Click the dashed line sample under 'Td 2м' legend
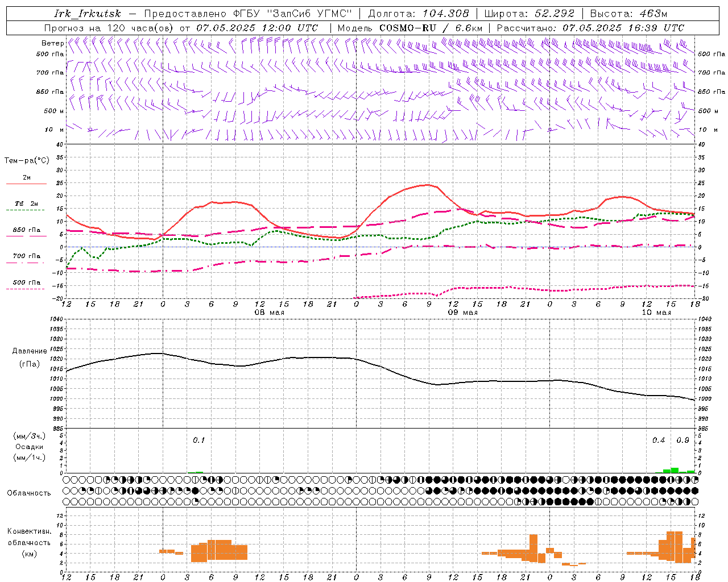 point(26,210)
